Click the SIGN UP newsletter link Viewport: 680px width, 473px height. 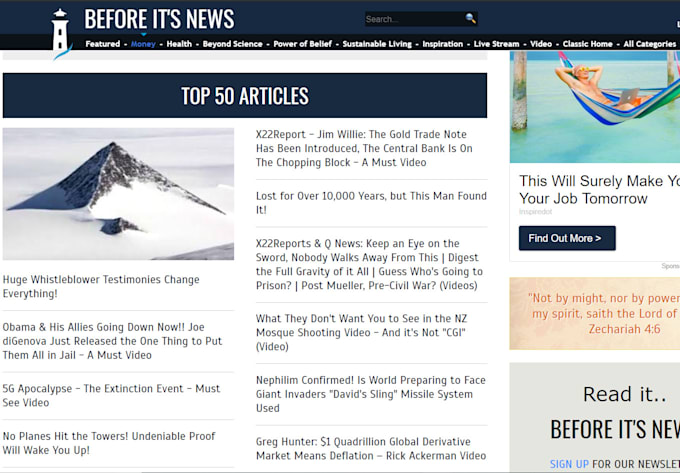(x=569, y=464)
